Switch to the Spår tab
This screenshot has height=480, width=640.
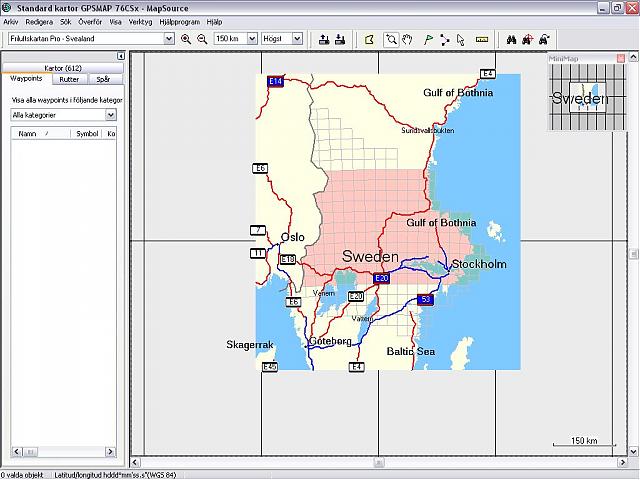(x=103, y=79)
